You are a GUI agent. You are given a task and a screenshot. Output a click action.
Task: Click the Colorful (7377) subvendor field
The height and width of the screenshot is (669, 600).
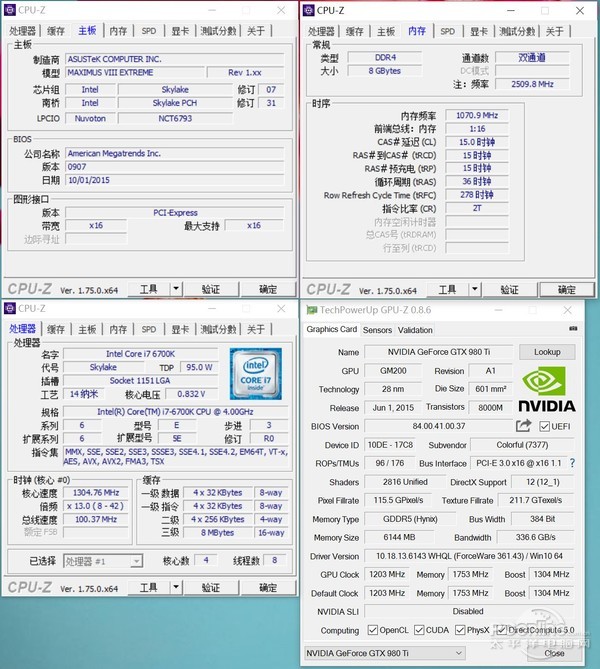(x=522, y=445)
